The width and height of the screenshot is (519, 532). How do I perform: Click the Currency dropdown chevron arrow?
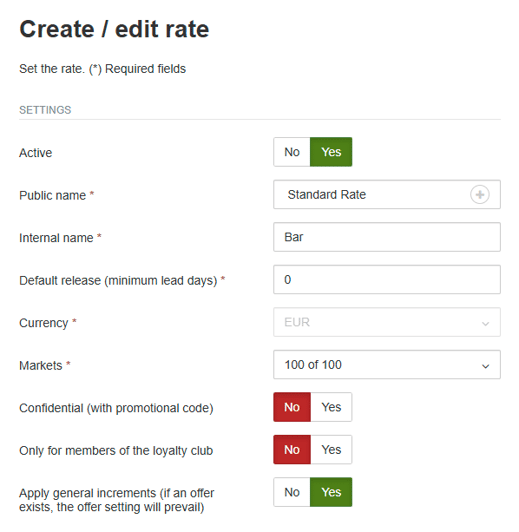point(485,324)
